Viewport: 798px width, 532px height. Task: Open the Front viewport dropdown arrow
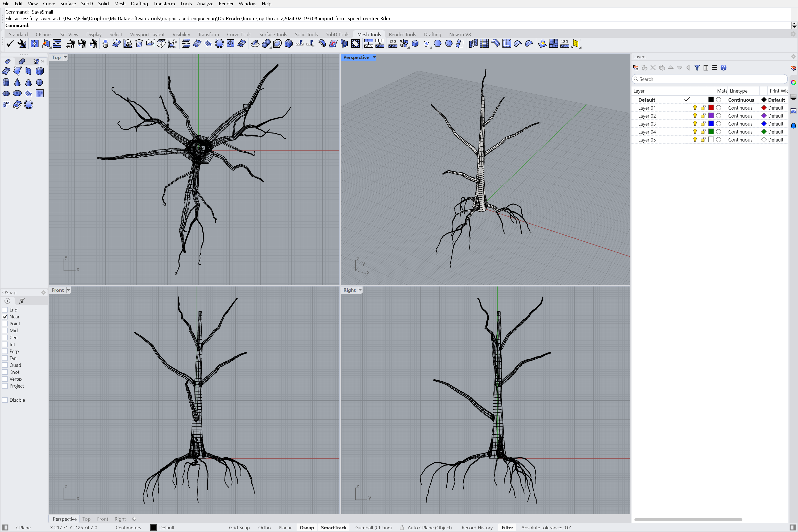(68, 290)
